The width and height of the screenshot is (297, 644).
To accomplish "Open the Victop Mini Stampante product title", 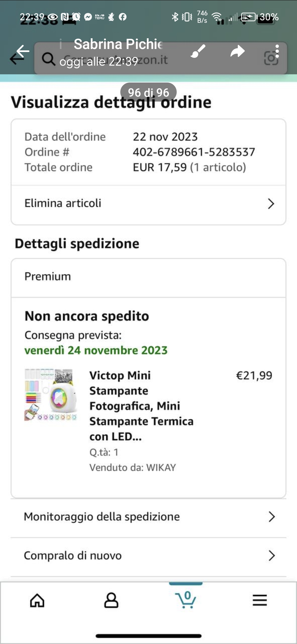I will pyautogui.click(x=141, y=406).
